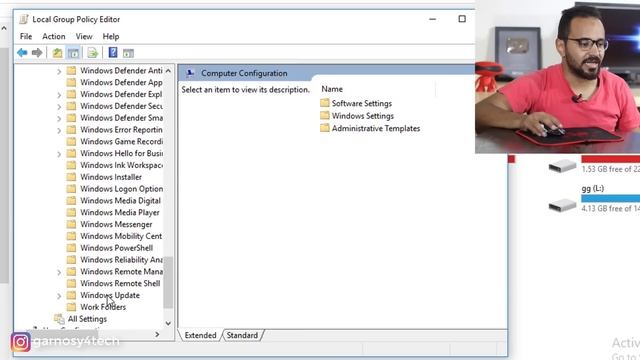
Task: Click the Windows Settings folder icon
Action: tap(325, 116)
